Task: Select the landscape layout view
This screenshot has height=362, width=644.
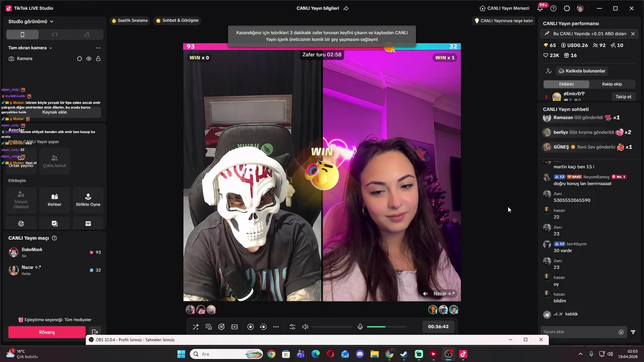Action: pos(55,34)
